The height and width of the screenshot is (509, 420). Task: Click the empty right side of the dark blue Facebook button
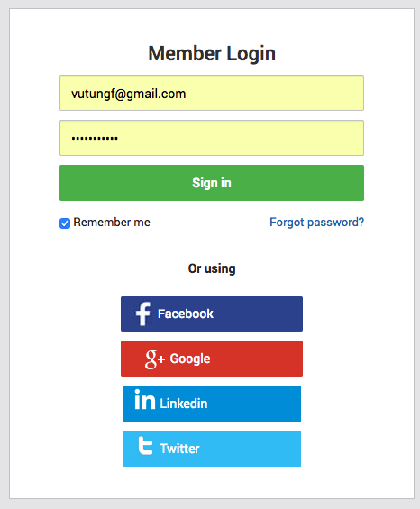[x=259, y=314]
